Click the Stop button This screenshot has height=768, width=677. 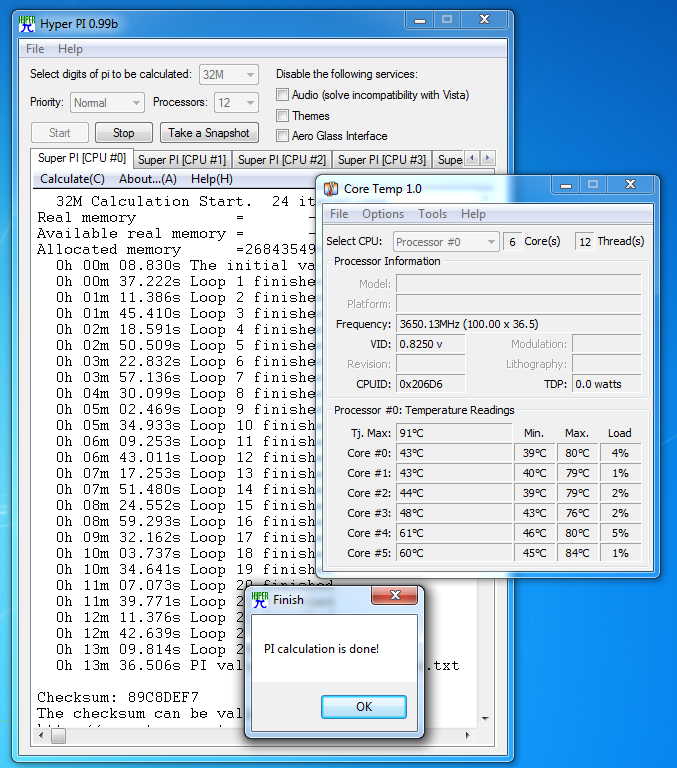(x=123, y=133)
